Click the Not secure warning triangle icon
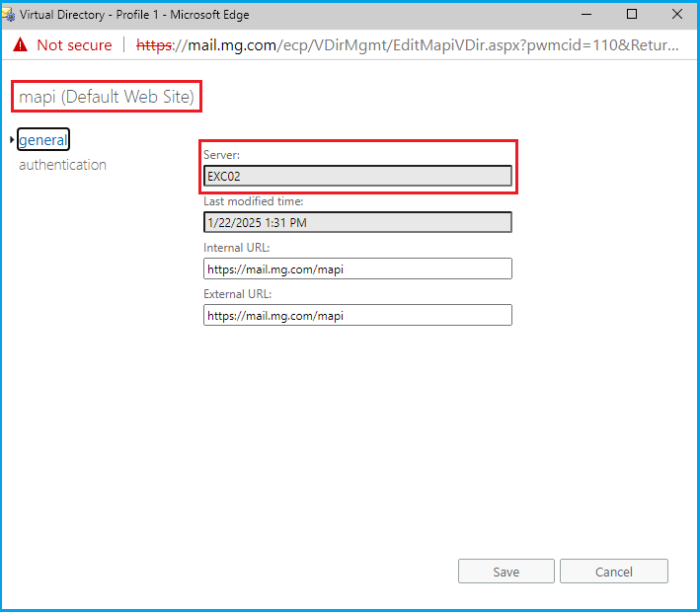Screen dimensions: 700x613 coord(20,45)
